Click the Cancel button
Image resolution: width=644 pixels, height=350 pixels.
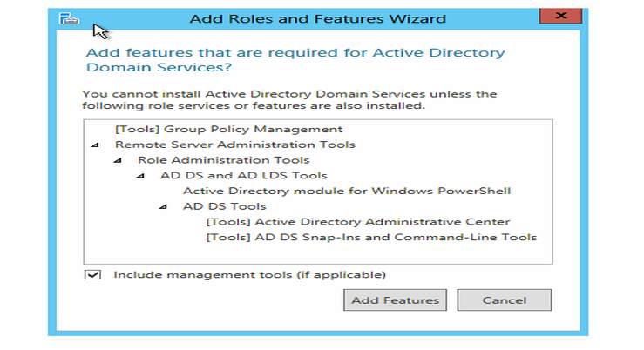tap(504, 300)
